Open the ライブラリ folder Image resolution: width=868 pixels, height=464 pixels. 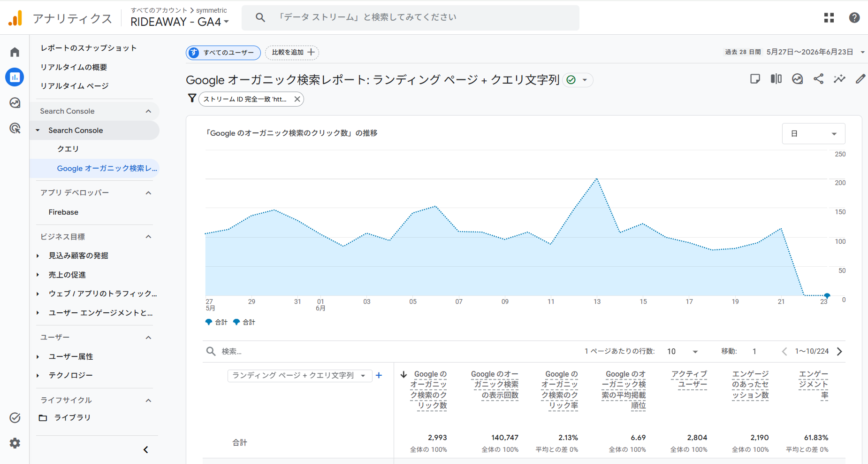click(65, 418)
